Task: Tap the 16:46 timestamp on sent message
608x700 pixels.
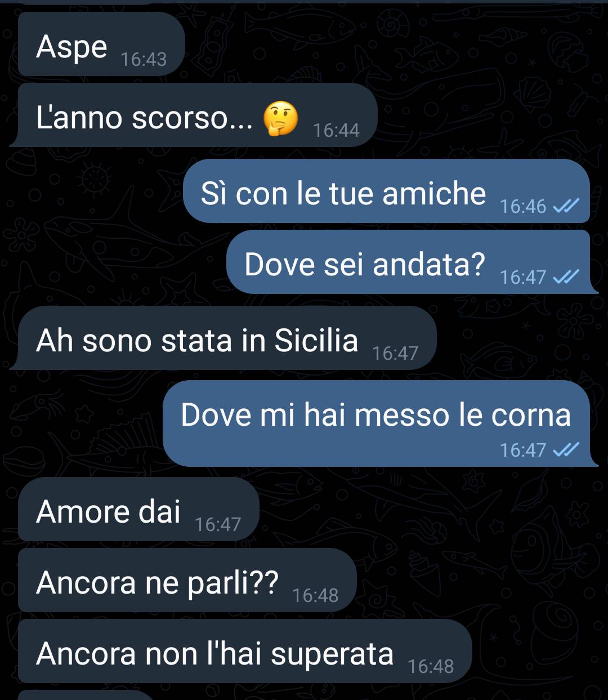Action: coord(523,207)
